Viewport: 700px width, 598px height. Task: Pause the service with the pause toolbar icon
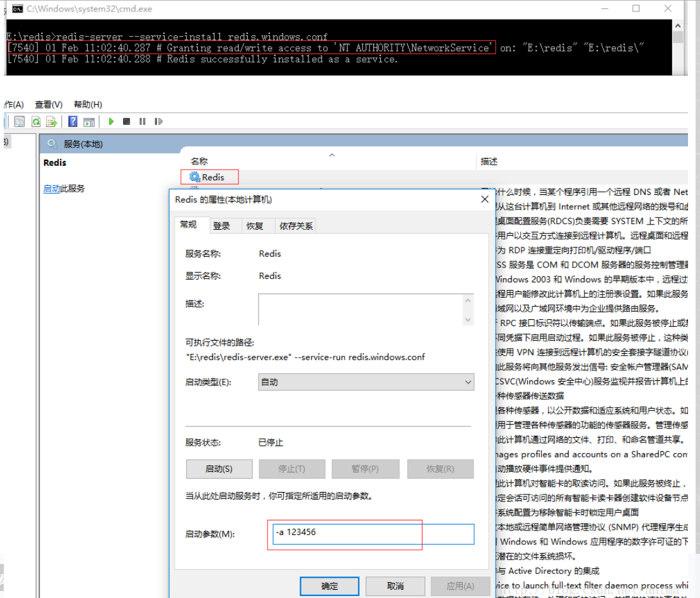(x=143, y=121)
